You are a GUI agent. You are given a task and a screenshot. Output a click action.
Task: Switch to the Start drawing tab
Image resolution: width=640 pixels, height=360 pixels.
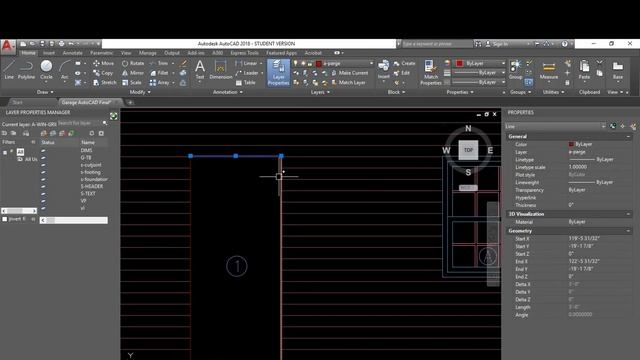tap(17, 102)
